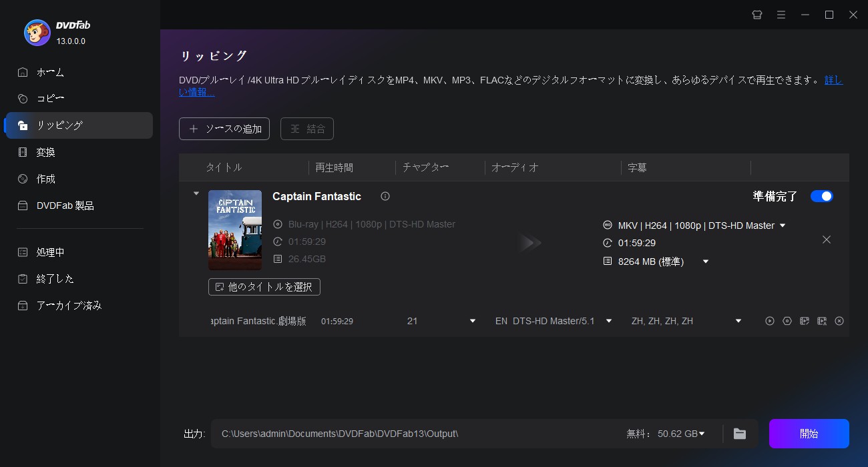Click 他のタイトルを選択 button

point(264,287)
